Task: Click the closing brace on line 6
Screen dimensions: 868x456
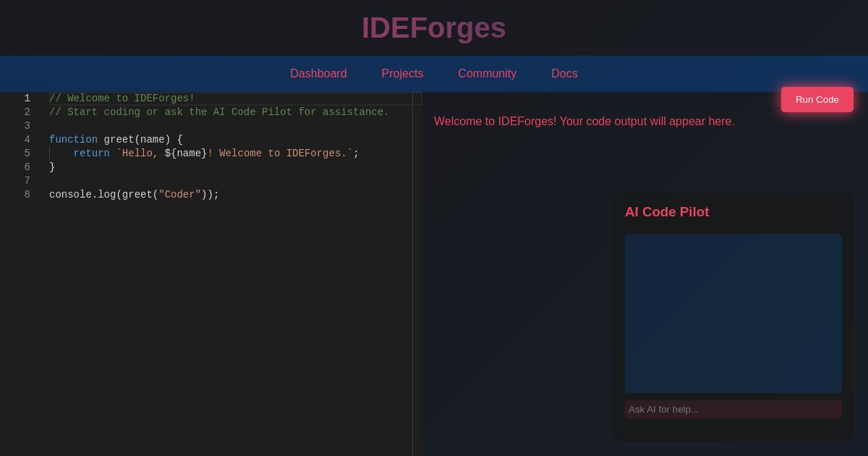Action: [51, 167]
